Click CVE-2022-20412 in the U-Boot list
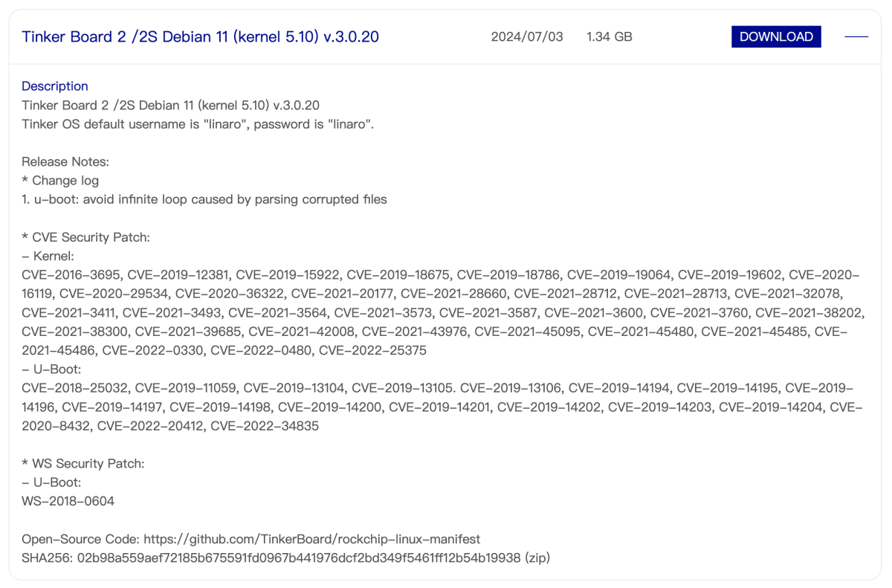The image size is (892, 588). (150, 426)
